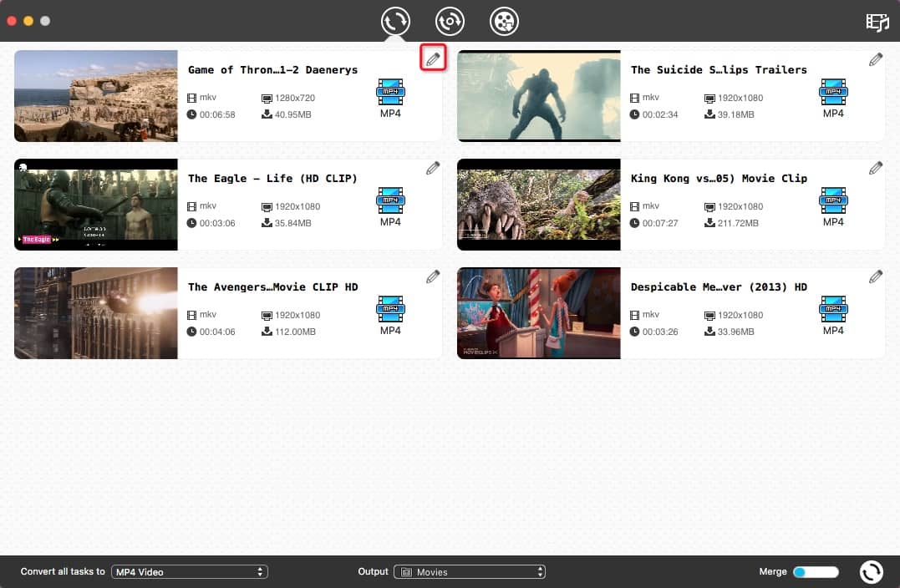Open the Output Movies folder dropdown

click(x=470, y=572)
